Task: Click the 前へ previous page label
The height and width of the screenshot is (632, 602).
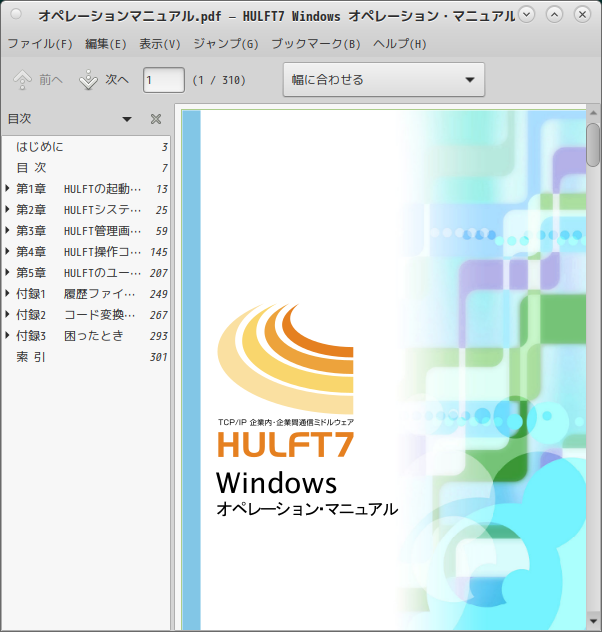Action: tap(51, 80)
